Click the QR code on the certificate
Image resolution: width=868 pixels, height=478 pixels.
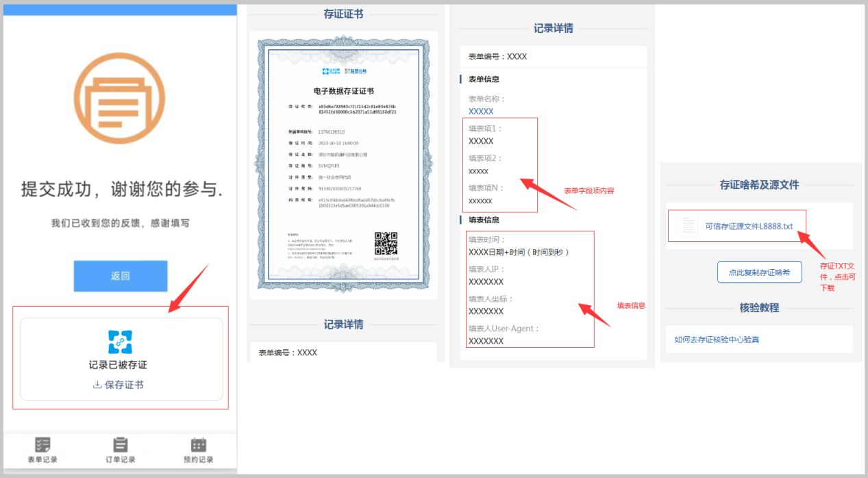386,244
